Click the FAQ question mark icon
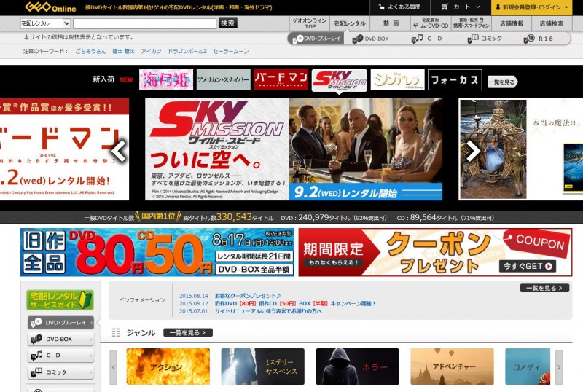This screenshot has height=392, width=583. [381, 7]
